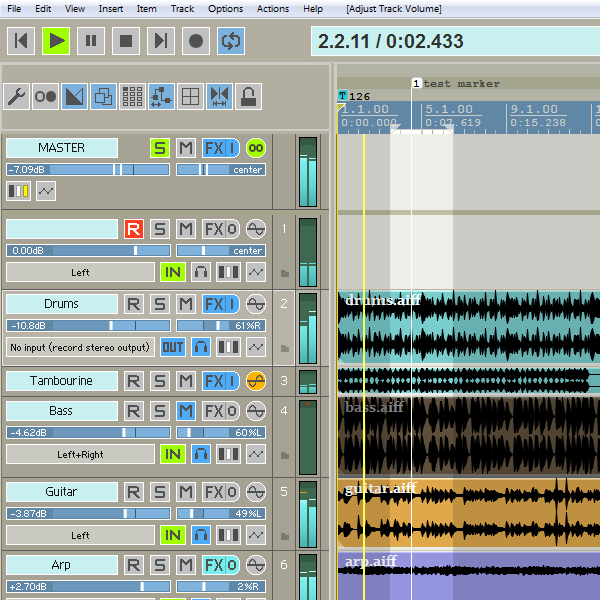
Task: Open the Bass Left+Right input selector
Action: (80, 455)
